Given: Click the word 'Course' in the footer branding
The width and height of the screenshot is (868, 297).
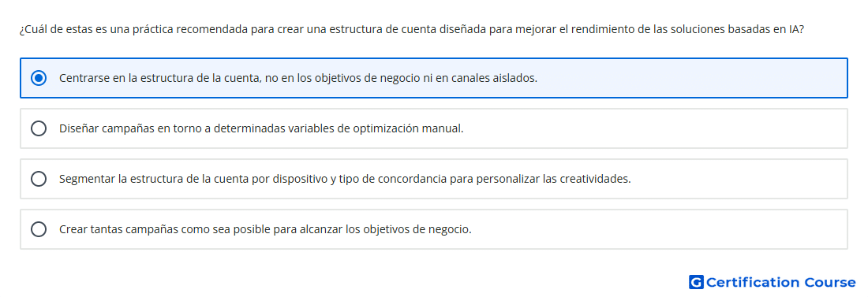Looking at the screenshot, I should (x=830, y=283).
